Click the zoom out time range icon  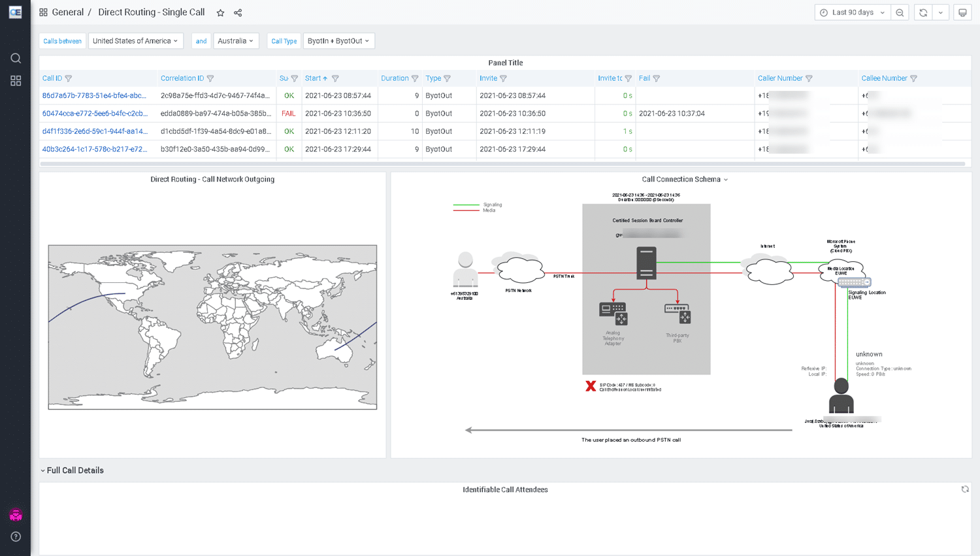click(900, 12)
